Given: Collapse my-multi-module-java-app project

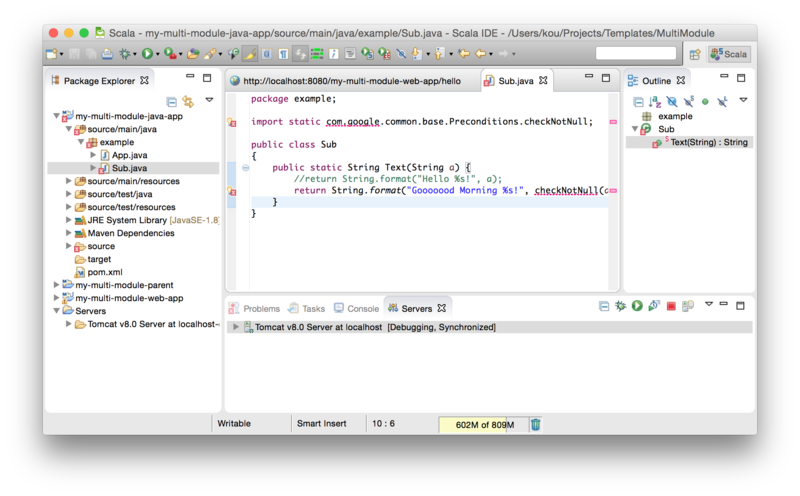Looking at the screenshot, I should point(57,116).
